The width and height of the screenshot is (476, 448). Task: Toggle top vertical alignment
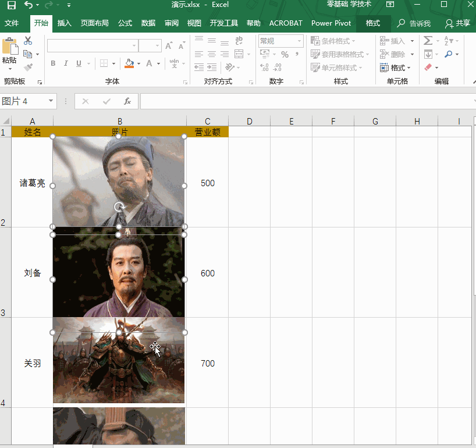click(199, 40)
